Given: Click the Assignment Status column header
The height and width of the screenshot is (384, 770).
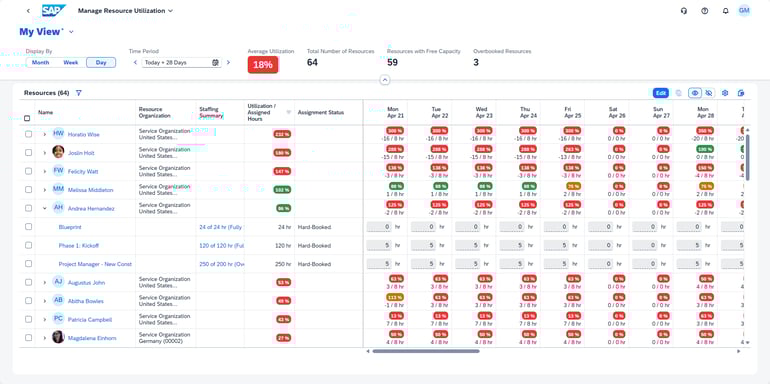Looking at the screenshot, I should coord(329,112).
